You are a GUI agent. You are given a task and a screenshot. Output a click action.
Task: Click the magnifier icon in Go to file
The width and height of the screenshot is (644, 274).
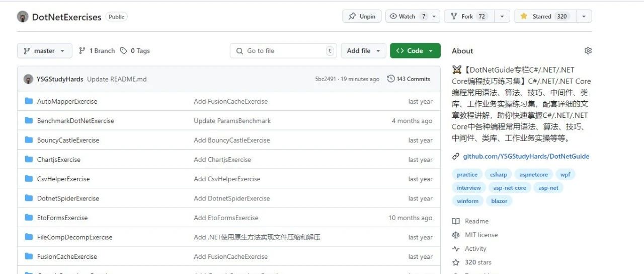click(x=239, y=51)
